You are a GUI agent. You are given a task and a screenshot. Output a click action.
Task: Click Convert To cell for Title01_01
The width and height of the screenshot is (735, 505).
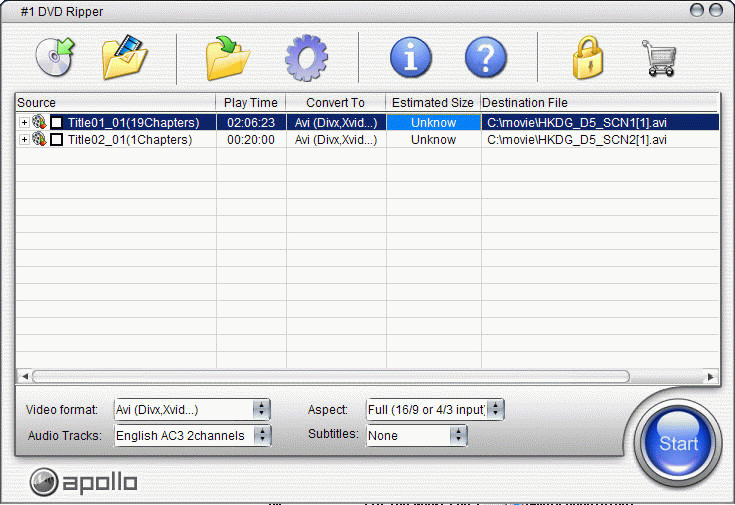[x=336, y=123]
